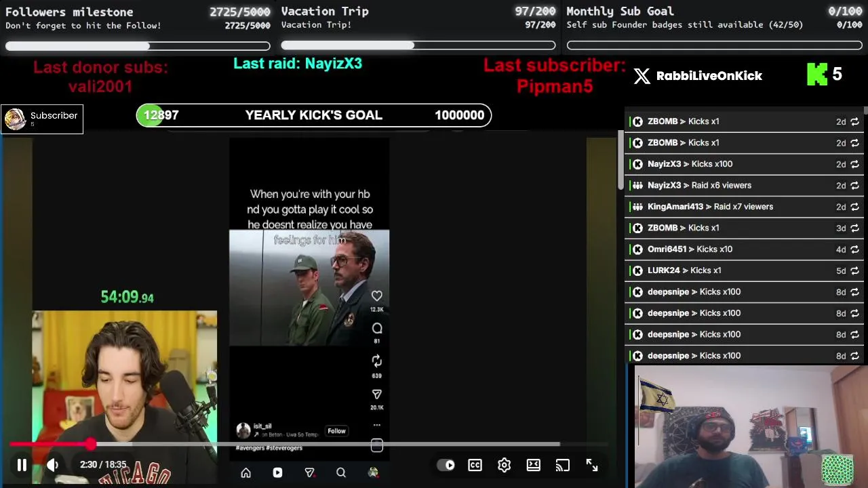Click the RabbiLiveOnKick handle
The image size is (868, 488).
pyautogui.click(x=709, y=76)
